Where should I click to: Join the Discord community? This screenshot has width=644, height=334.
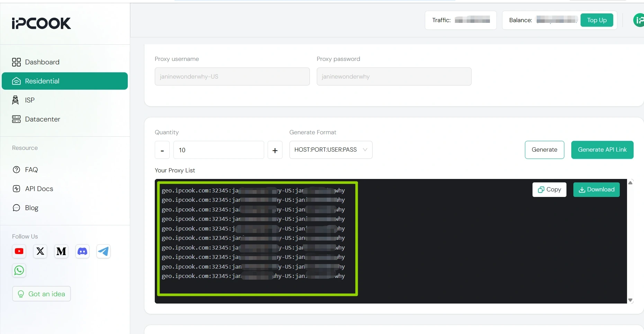82,251
